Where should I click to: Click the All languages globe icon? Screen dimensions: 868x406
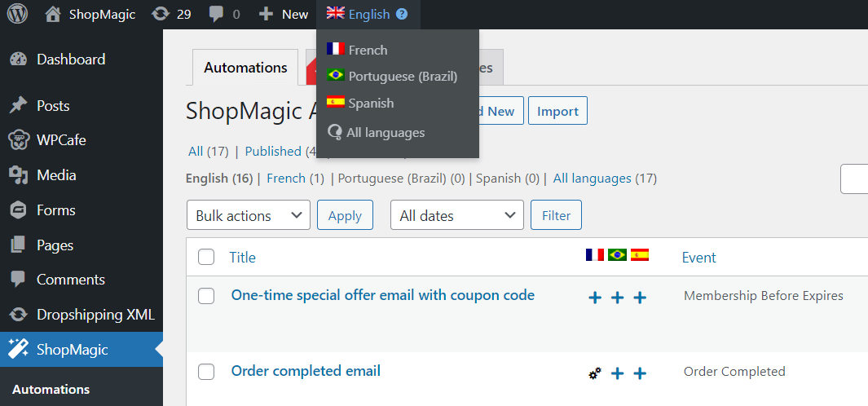(335, 133)
